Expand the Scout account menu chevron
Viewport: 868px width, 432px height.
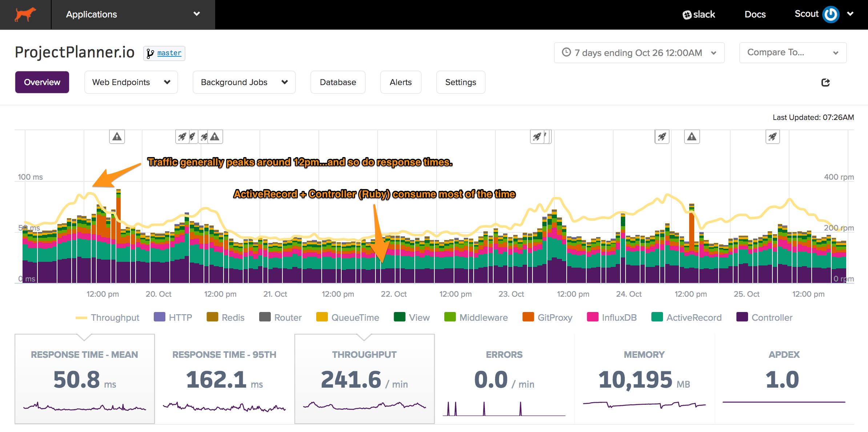pyautogui.click(x=850, y=14)
